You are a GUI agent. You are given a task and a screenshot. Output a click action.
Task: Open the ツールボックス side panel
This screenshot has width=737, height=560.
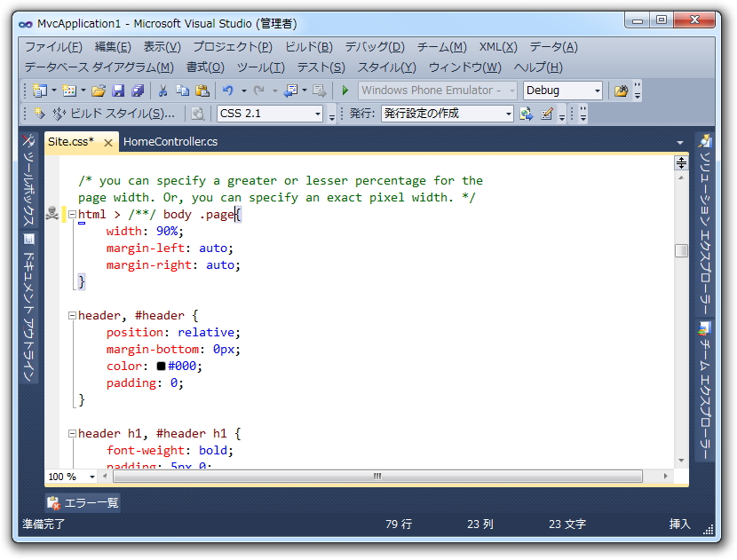pyautogui.click(x=28, y=180)
